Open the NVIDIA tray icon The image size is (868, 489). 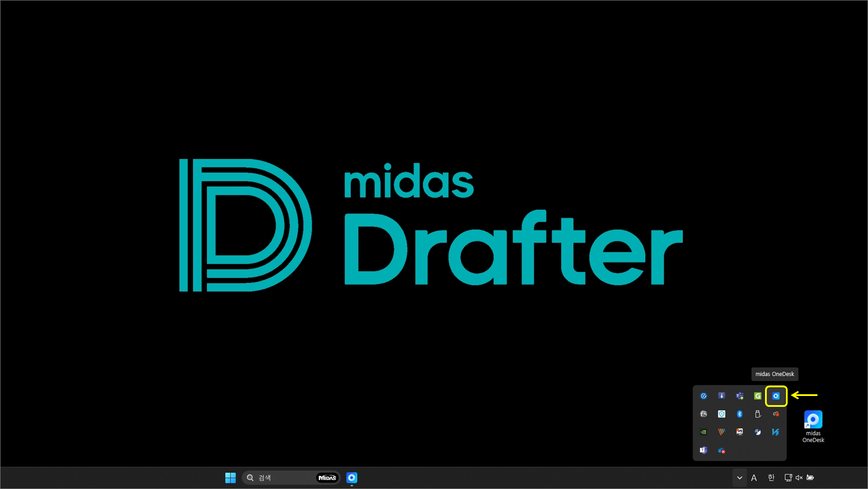point(704,432)
